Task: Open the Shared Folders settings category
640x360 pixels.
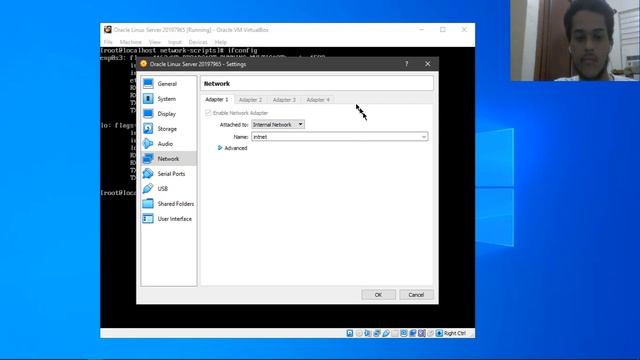Action: coord(168,204)
